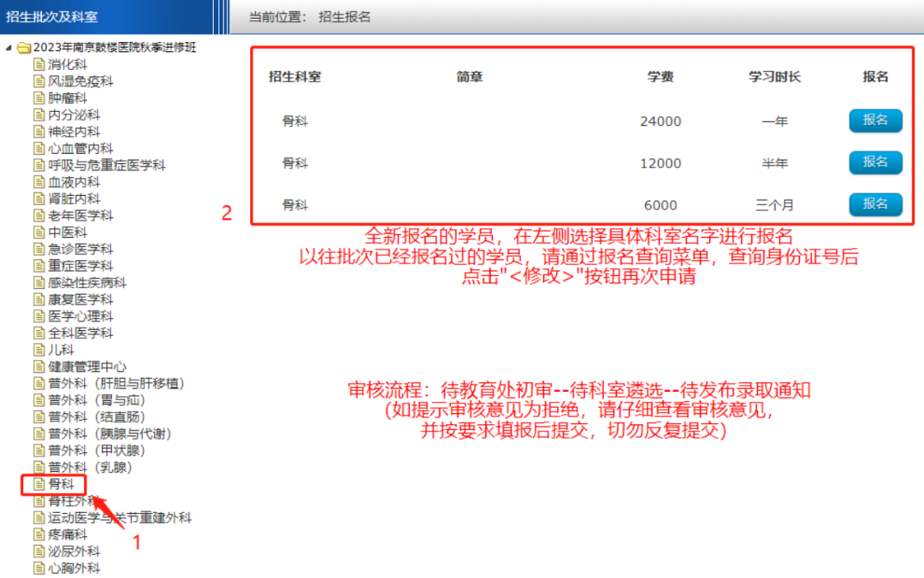Click the document icon beside 康复医学科
Screen dimensions: 924x578
coord(39,299)
